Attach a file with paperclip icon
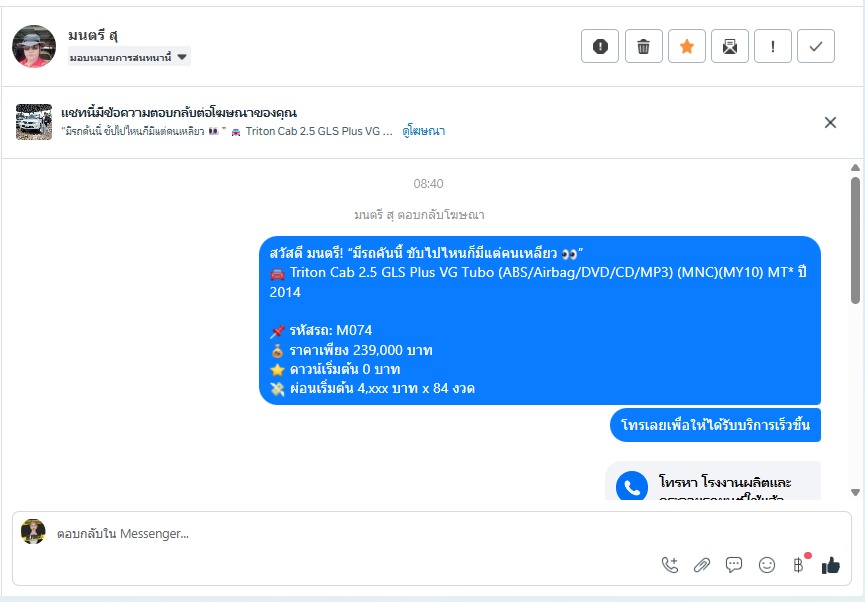 tap(702, 565)
